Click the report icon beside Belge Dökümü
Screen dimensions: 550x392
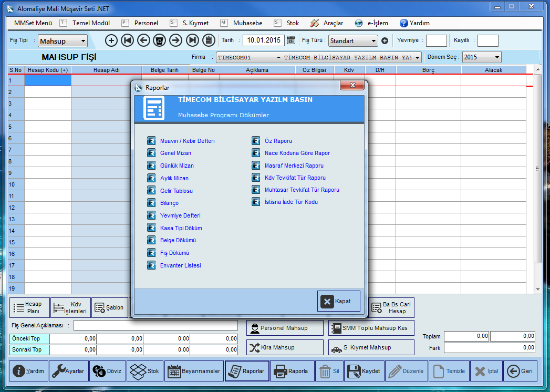coord(151,240)
